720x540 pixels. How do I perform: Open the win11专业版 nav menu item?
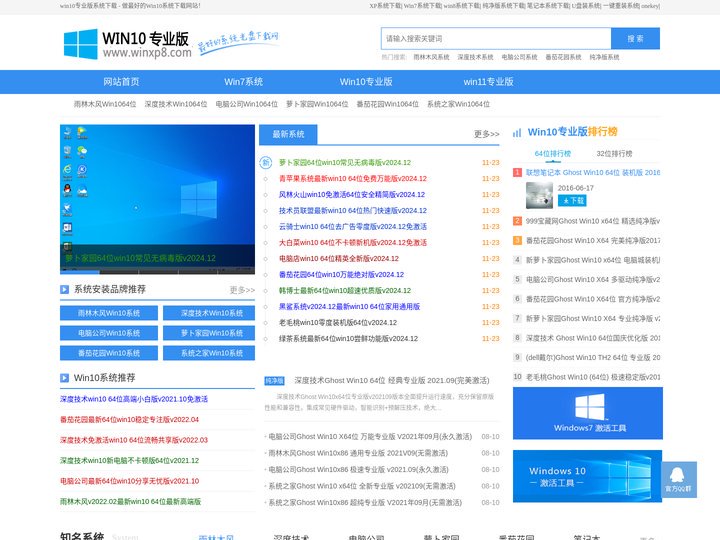(x=489, y=82)
